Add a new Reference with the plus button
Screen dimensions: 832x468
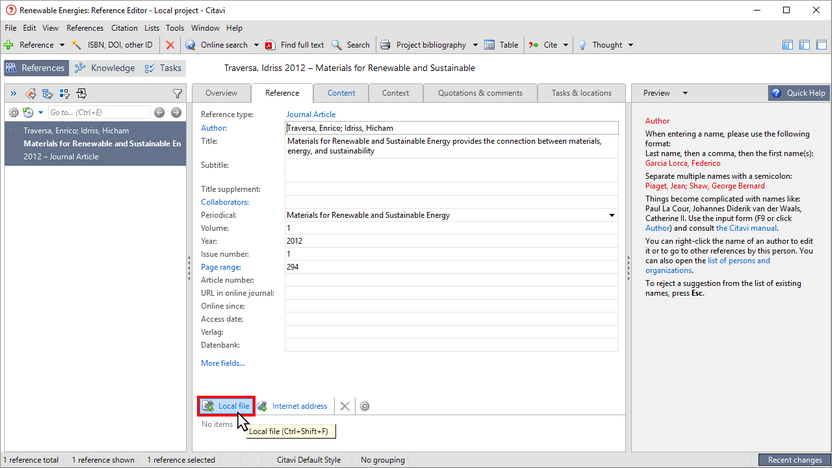pos(29,45)
